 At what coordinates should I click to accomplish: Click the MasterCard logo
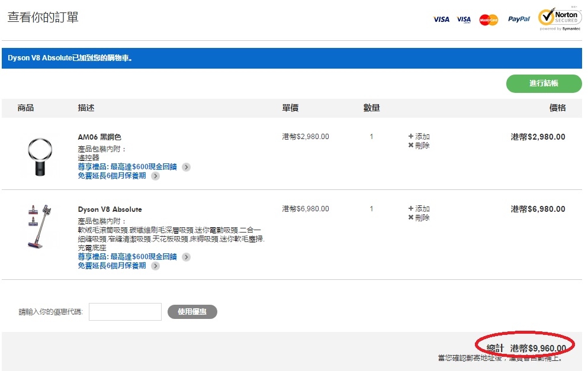coord(489,20)
